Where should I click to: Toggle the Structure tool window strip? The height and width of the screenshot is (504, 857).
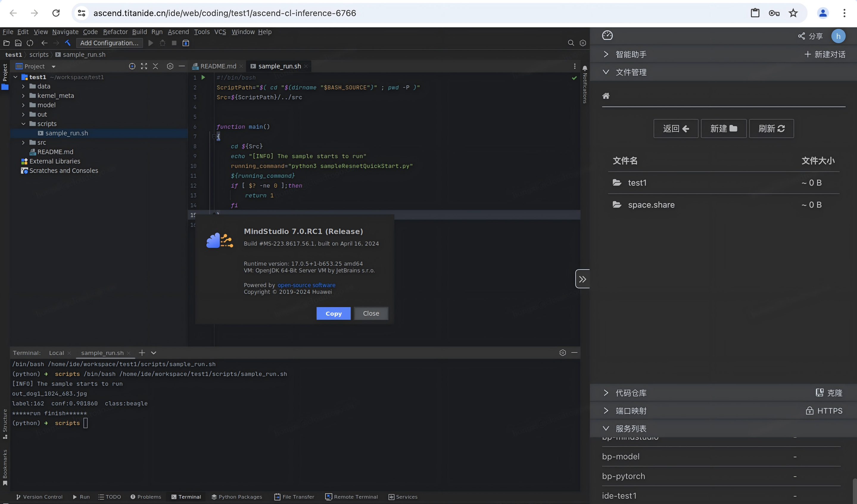click(x=5, y=423)
